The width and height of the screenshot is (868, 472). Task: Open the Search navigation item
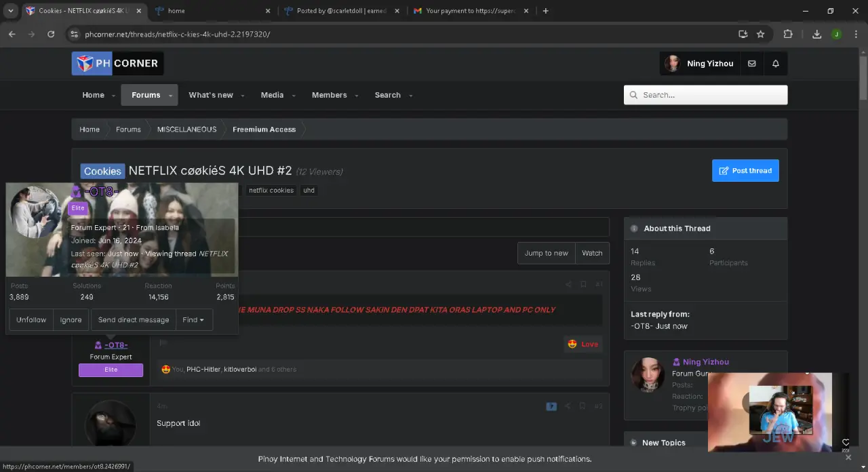[x=388, y=95]
